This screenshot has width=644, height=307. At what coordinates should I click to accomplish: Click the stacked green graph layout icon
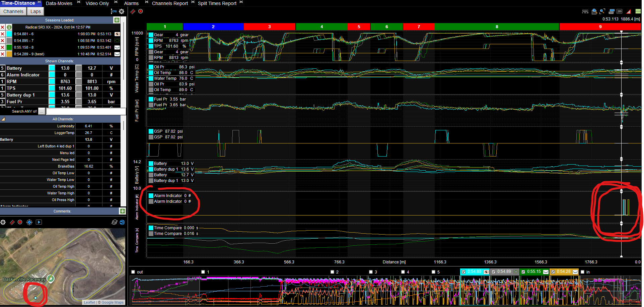point(638,11)
